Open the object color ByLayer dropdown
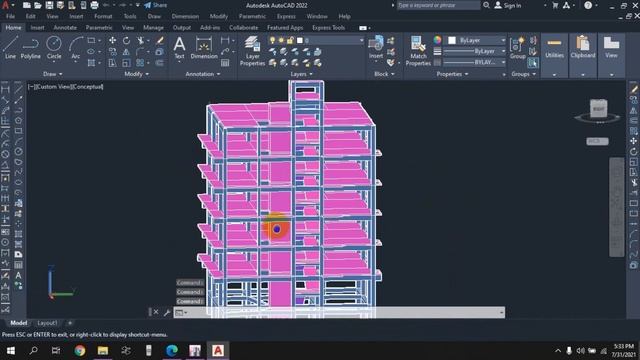The image size is (640, 360). pyautogui.click(x=502, y=40)
